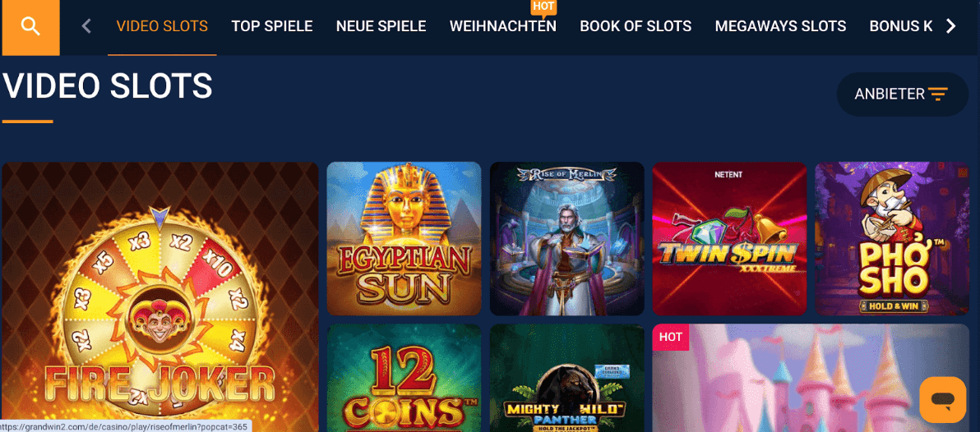The width and height of the screenshot is (980, 432).
Task: Open the 12 Coins game tile
Action: pos(404,378)
